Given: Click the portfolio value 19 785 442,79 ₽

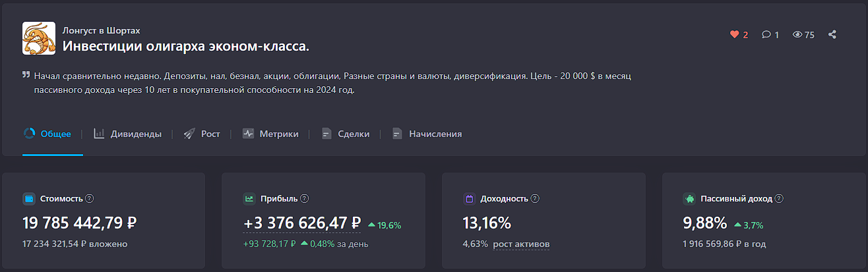Looking at the screenshot, I should pyautogui.click(x=80, y=223).
